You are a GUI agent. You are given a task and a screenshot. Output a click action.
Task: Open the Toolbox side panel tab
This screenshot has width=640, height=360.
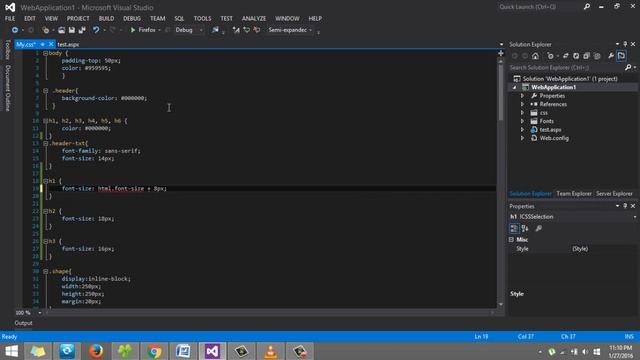coord(7,50)
